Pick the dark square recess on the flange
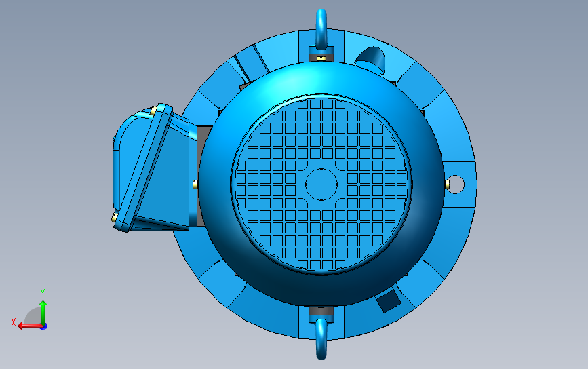The width and height of the screenshot is (588, 369). pyautogui.click(x=389, y=300)
